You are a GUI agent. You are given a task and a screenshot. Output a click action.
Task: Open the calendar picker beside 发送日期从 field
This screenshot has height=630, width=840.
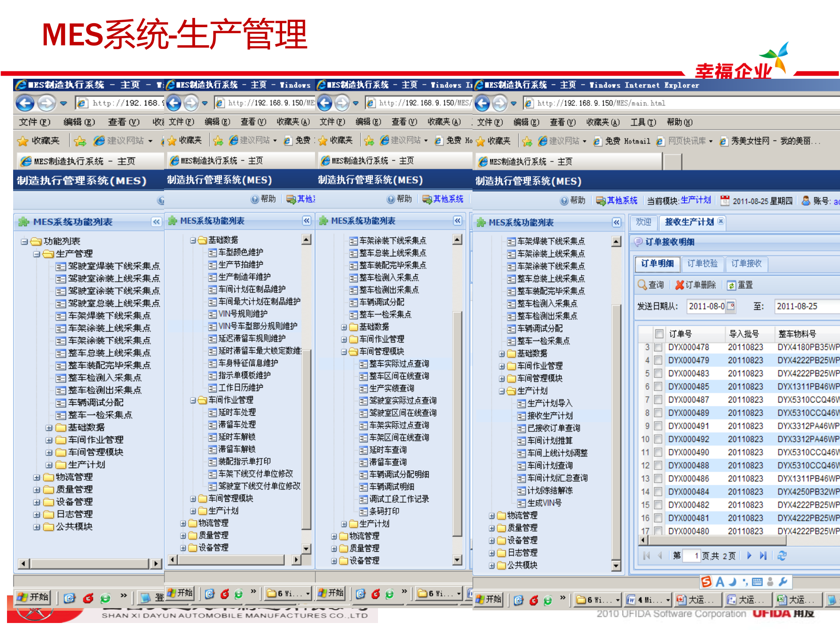click(730, 306)
